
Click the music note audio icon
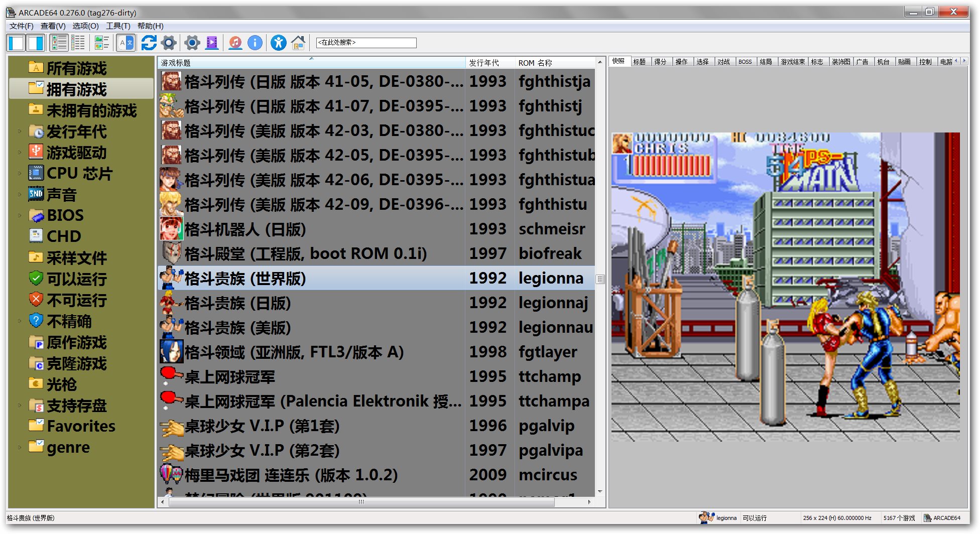tap(235, 43)
